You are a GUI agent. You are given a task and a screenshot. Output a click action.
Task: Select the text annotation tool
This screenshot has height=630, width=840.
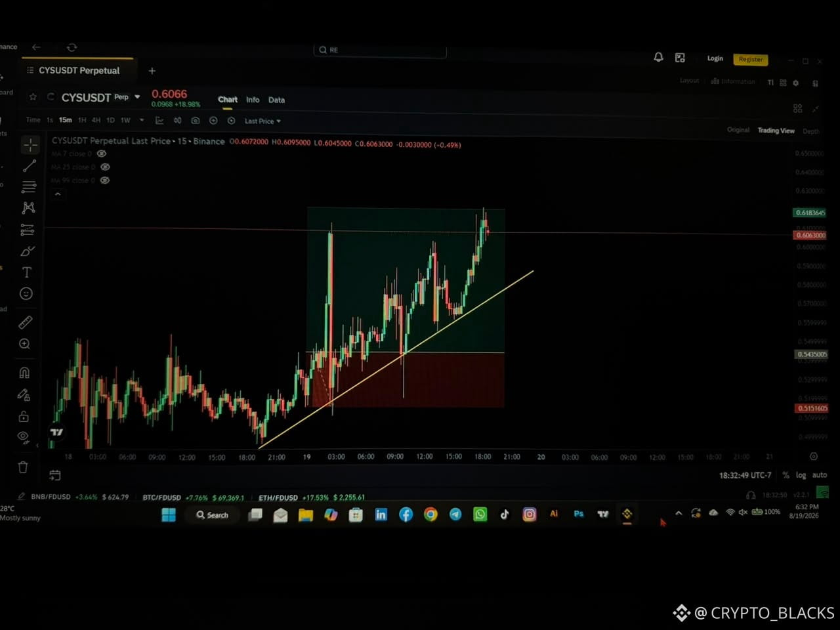click(27, 272)
